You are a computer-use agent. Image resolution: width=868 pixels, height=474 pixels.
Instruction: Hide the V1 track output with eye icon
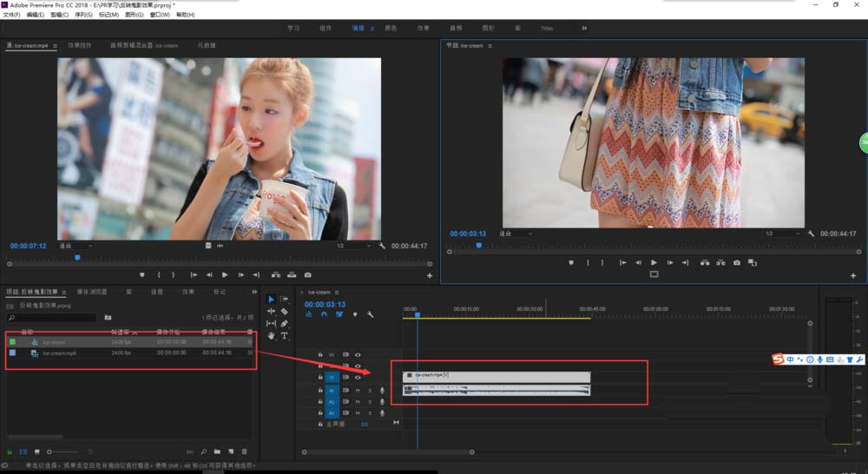coord(358,378)
